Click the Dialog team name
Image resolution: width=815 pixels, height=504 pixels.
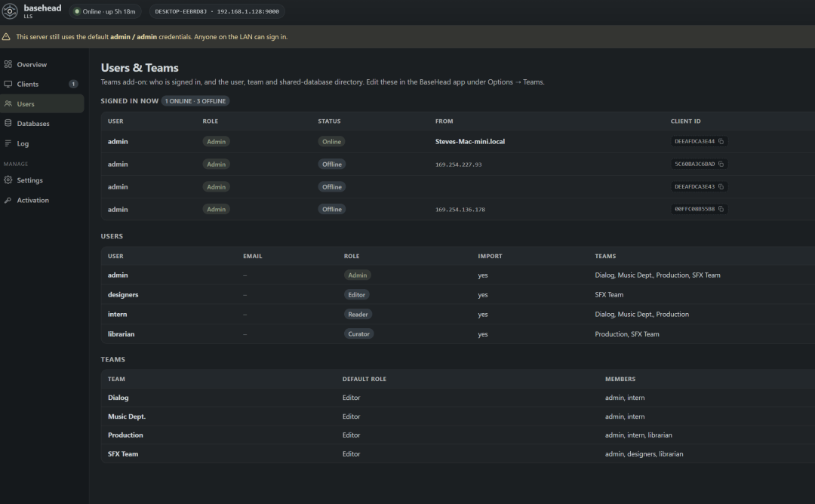(x=118, y=398)
